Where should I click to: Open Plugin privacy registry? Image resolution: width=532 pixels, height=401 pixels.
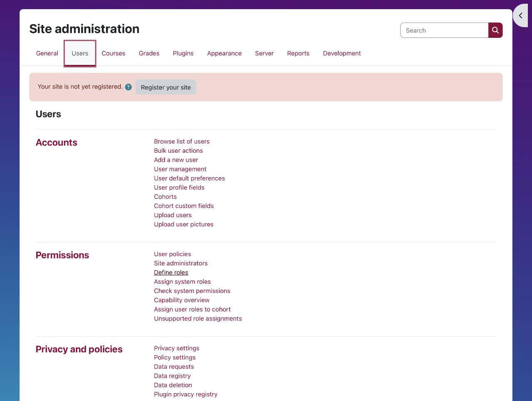coord(185,394)
